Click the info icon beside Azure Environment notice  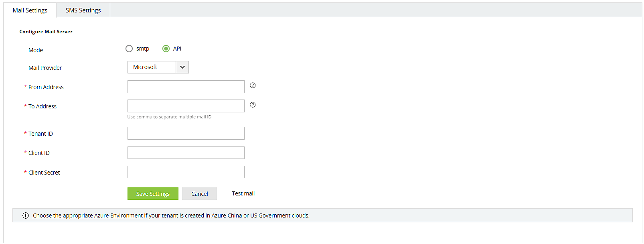coord(25,215)
